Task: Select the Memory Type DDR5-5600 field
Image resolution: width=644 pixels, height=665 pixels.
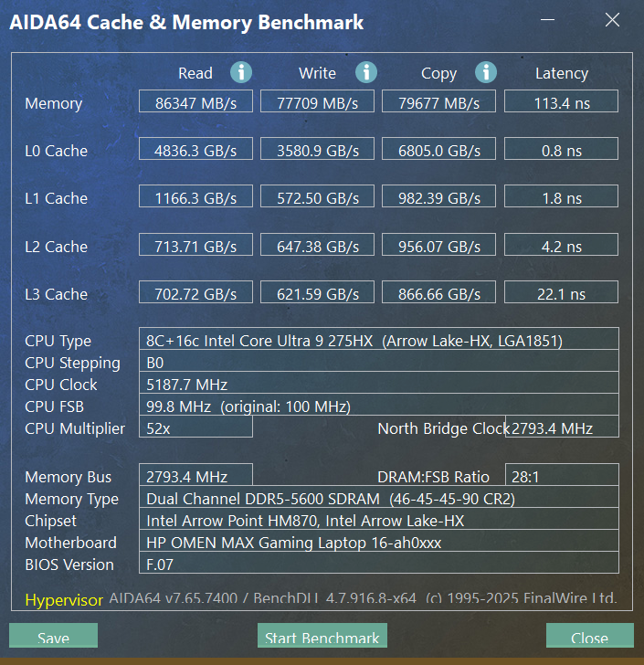Action: coord(378,498)
